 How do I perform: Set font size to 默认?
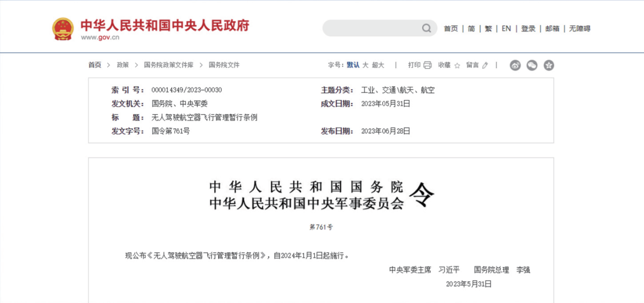(353, 65)
